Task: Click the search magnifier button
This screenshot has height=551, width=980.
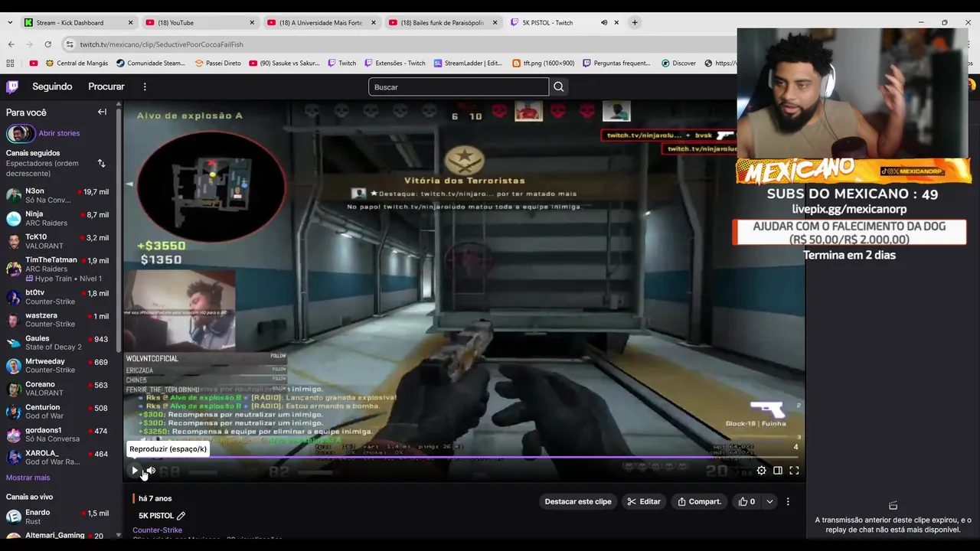Action: pos(559,87)
